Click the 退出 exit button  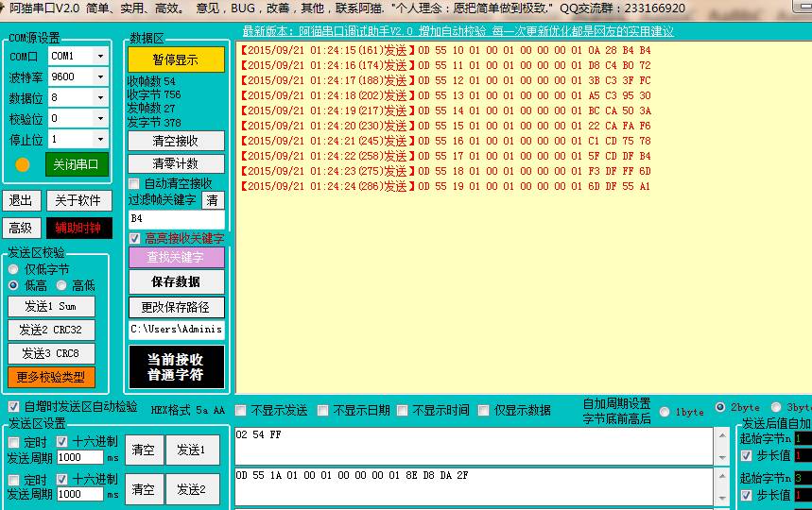click(21, 200)
